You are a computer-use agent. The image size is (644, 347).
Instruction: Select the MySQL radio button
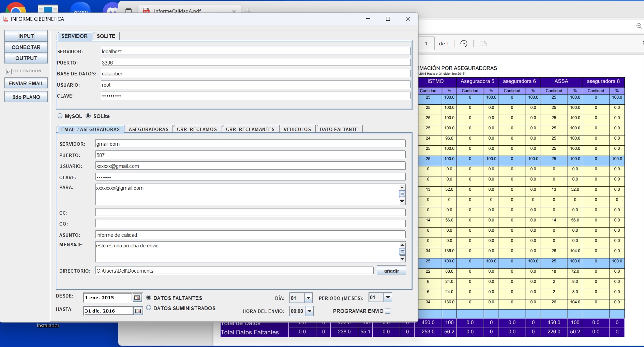pos(60,116)
